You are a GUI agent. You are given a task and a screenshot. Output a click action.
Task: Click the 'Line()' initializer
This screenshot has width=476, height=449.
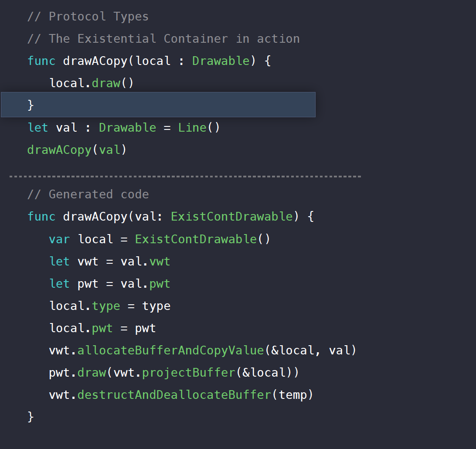[x=199, y=127]
